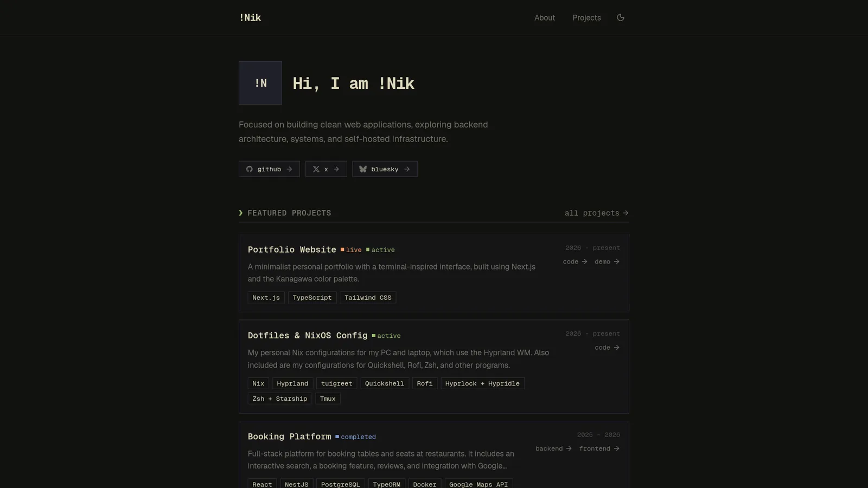Open the About page
The height and width of the screenshot is (488, 868).
[x=545, y=18]
